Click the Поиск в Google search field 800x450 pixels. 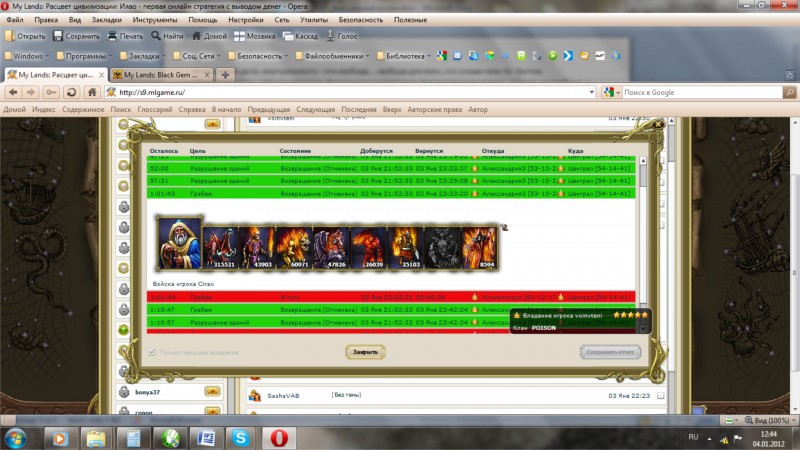click(702, 92)
